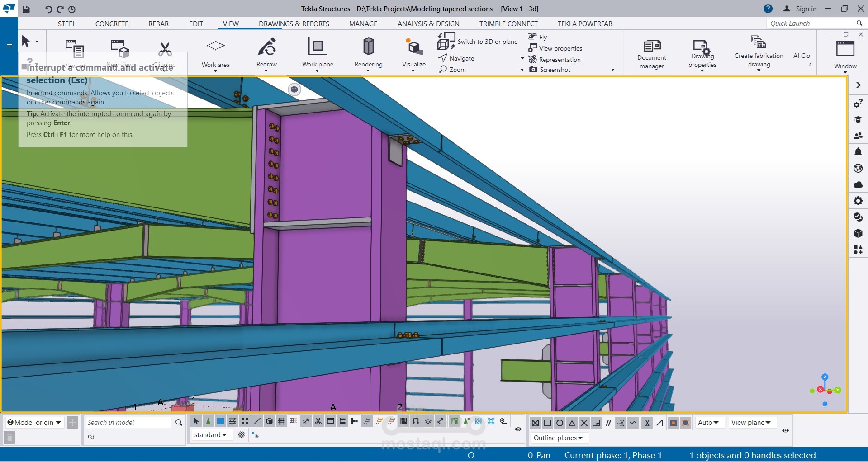Click Create fabrication drawing
868x462 pixels.
tap(759, 53)
